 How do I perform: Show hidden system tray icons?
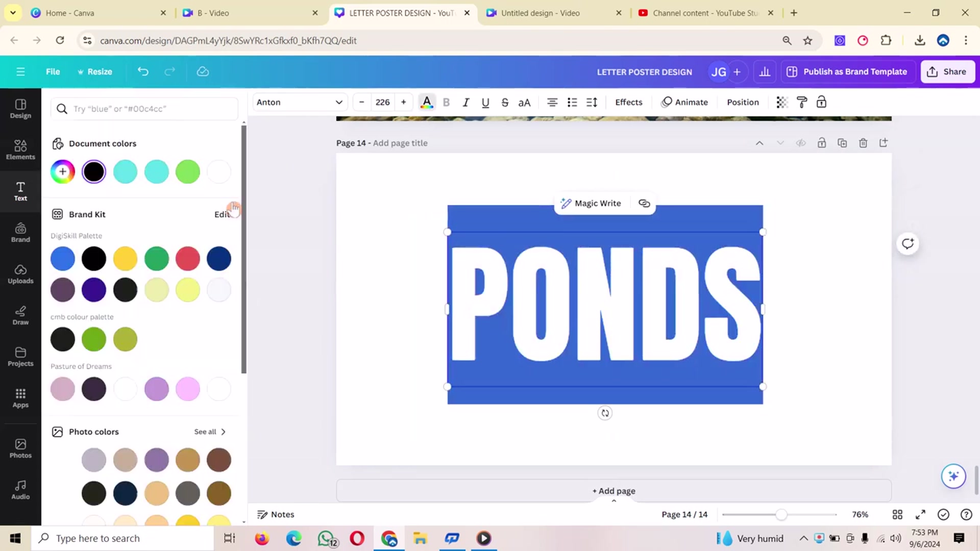(x=803, y=538)
